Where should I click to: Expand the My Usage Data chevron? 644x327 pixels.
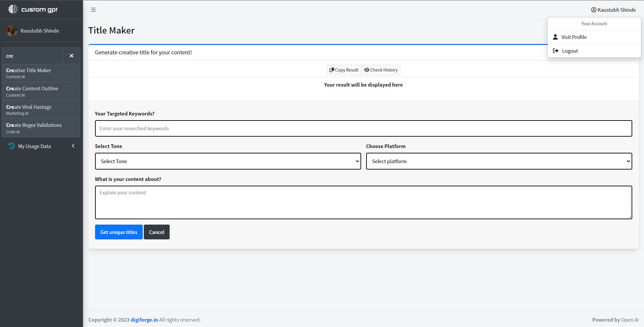(x=73, y=146)
